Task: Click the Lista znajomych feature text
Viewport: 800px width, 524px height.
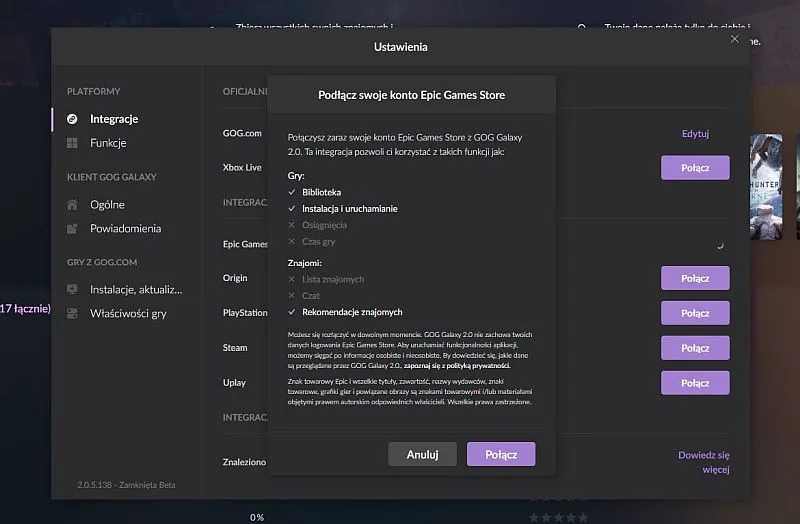Action: click(333, 279)
